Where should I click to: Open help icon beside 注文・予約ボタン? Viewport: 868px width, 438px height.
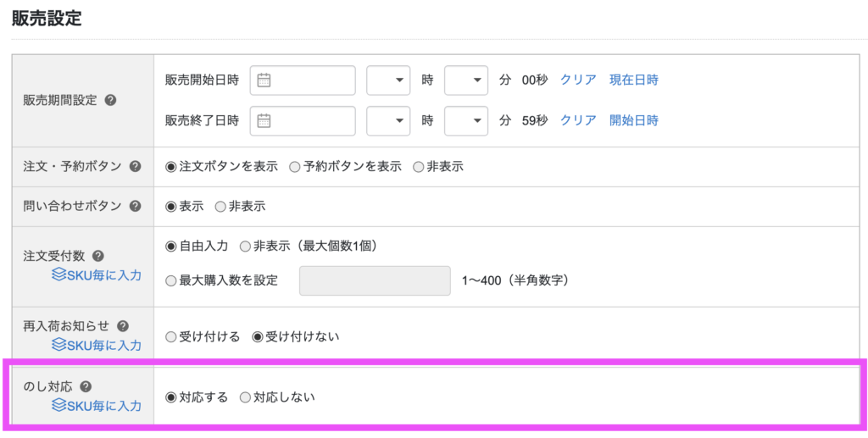click(x=135, y=166)
